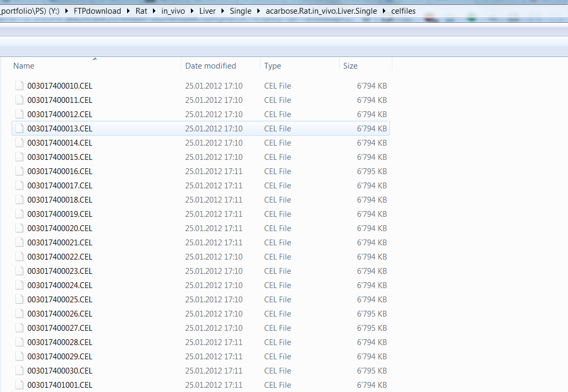Click the file icon of 003017400027.CEL
This screenshot has height=392, width=568.
click(x=19, y=328)
